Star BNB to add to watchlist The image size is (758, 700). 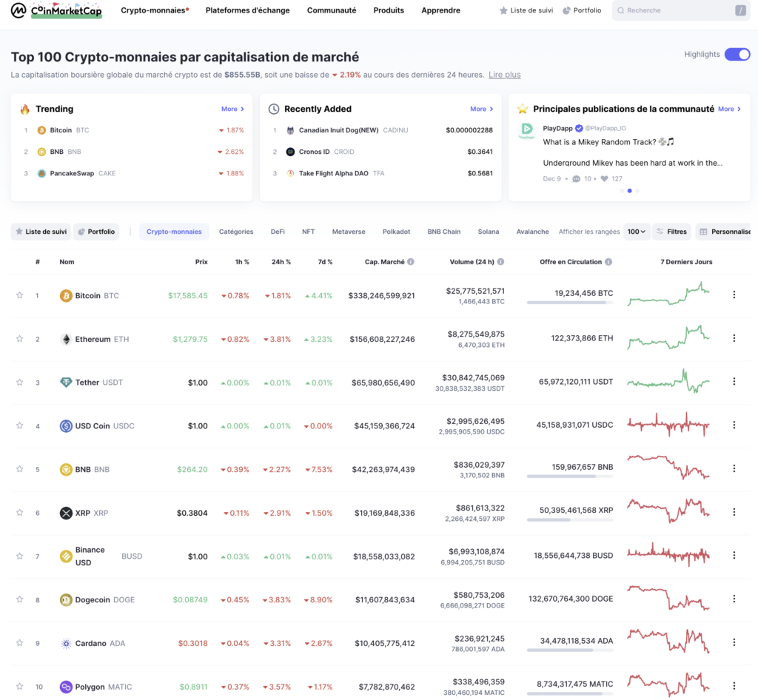(x=19, y=469)
